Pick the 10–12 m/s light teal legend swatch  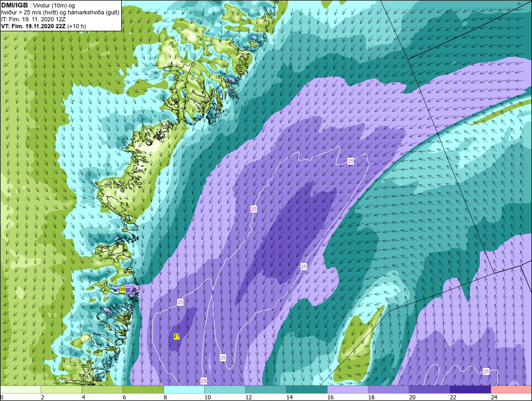point(225,389)
